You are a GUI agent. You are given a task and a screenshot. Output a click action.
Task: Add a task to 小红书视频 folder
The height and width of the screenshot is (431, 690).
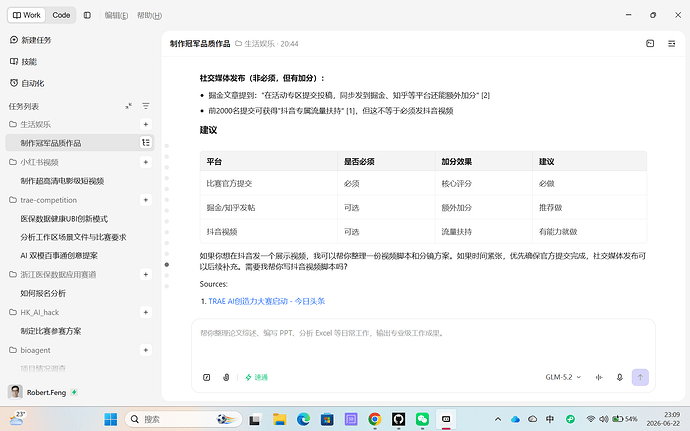(x=146, y=162)
